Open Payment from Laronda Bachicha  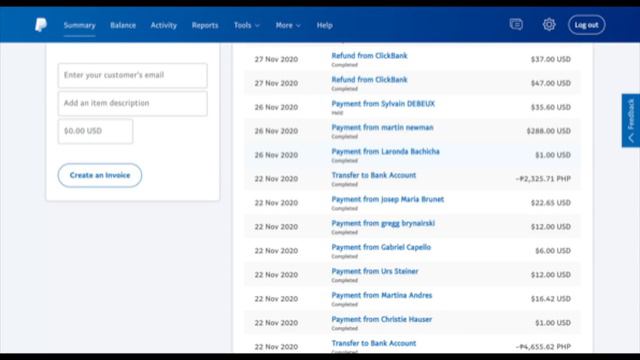pyautogui.click(x=385, y=151)
